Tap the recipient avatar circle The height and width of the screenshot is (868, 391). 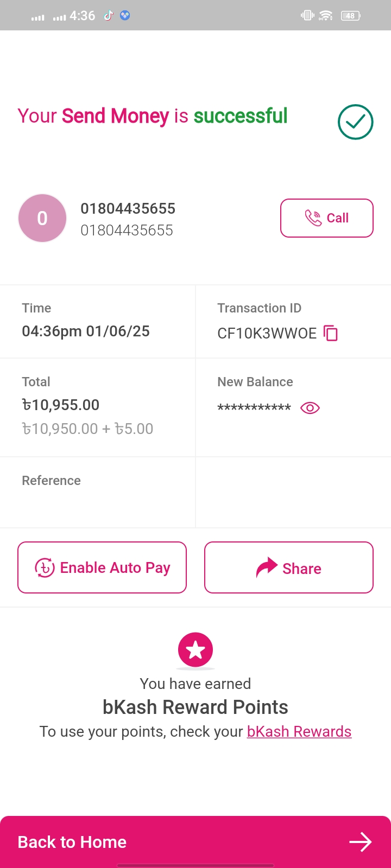[x=42, y=218]
